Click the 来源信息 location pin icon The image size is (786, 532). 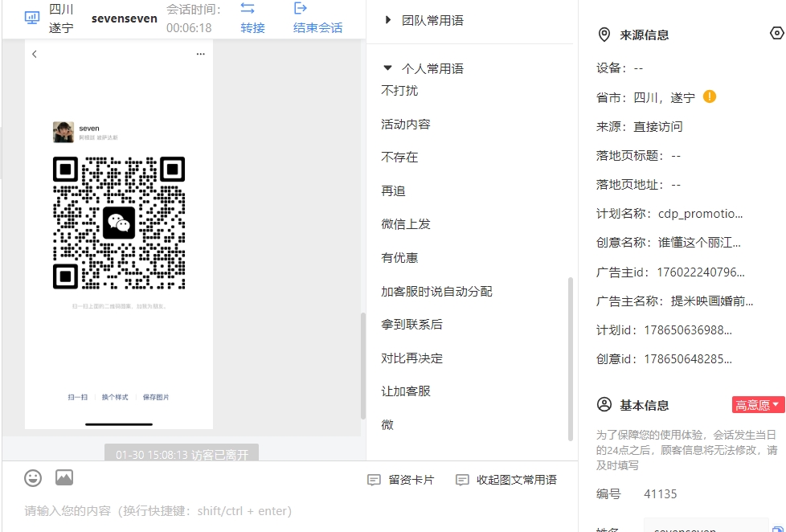coord(604,35)
